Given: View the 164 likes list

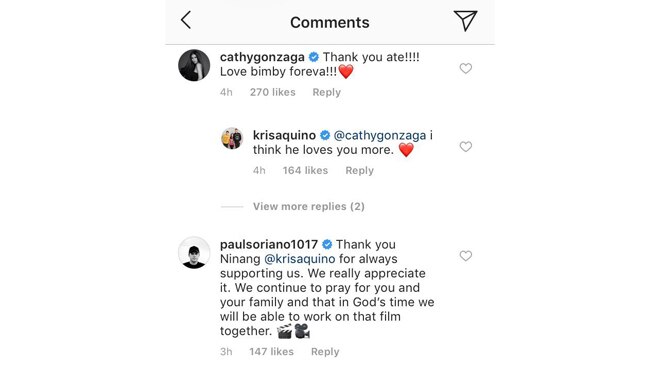Looking at the screenshot, I should click(305, 171).
